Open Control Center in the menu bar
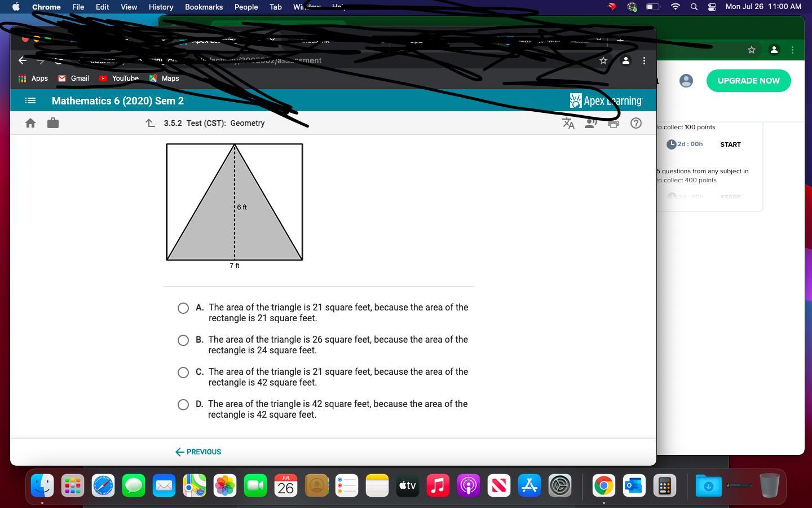Screen dimensions: 812x508 click(712, 7)
